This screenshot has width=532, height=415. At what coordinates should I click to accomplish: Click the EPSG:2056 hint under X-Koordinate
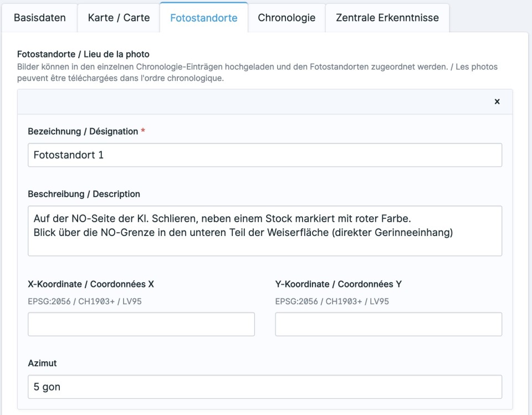point(88,301)
